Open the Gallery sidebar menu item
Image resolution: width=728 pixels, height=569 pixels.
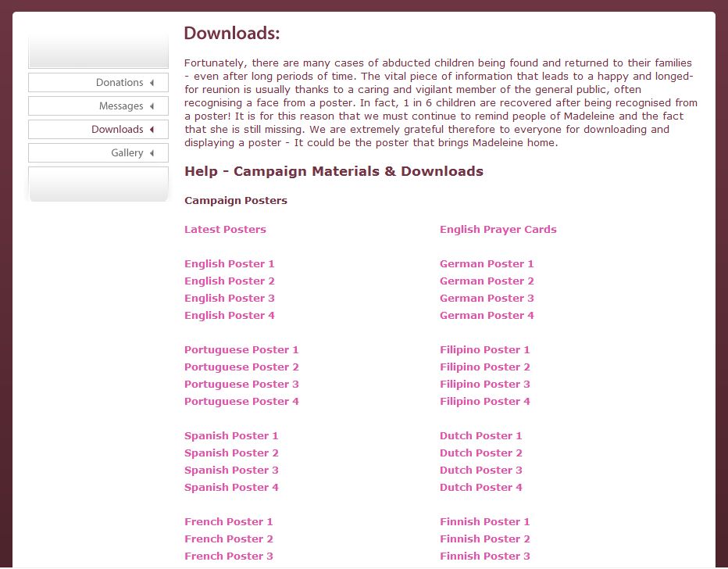click(127, 153)
